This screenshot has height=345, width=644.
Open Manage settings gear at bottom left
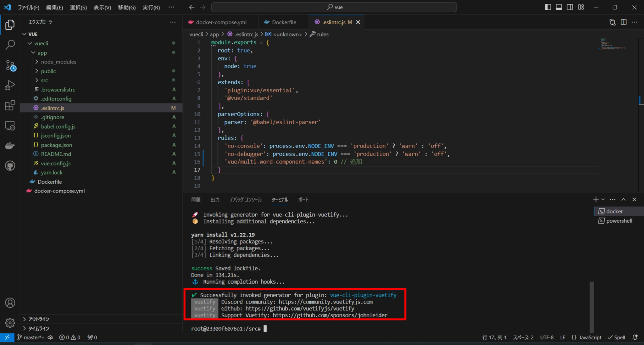pyautogui.click(x=10, y=323)
